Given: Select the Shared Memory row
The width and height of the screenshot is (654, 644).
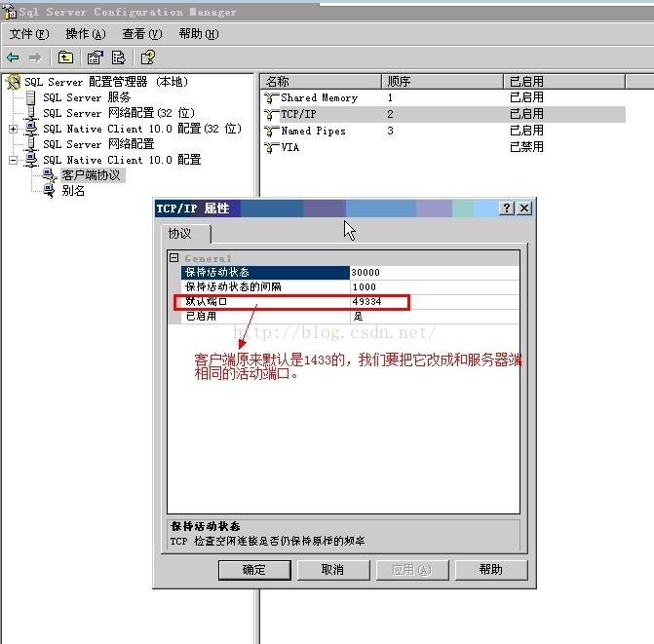Looking at the screenshot, I should 444,98.
